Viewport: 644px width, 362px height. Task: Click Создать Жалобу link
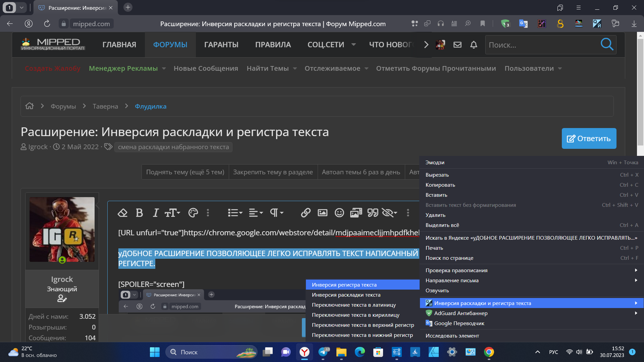click(x=53, y=68)
